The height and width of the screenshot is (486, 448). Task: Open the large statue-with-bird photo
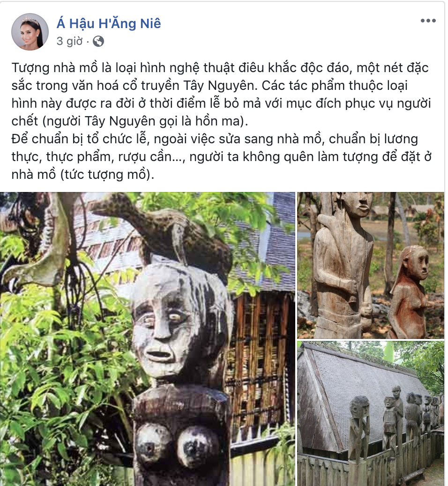(x=148, y=339)
